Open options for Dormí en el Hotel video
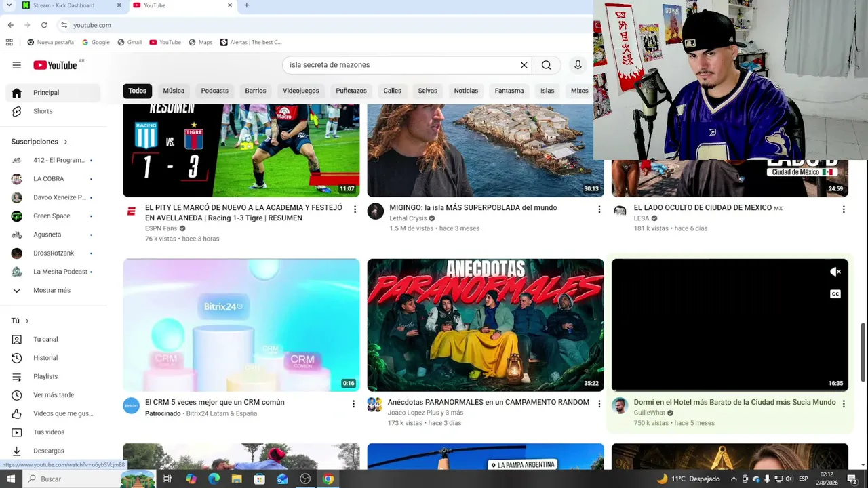The image size is (868, 488). pos(844,404)
